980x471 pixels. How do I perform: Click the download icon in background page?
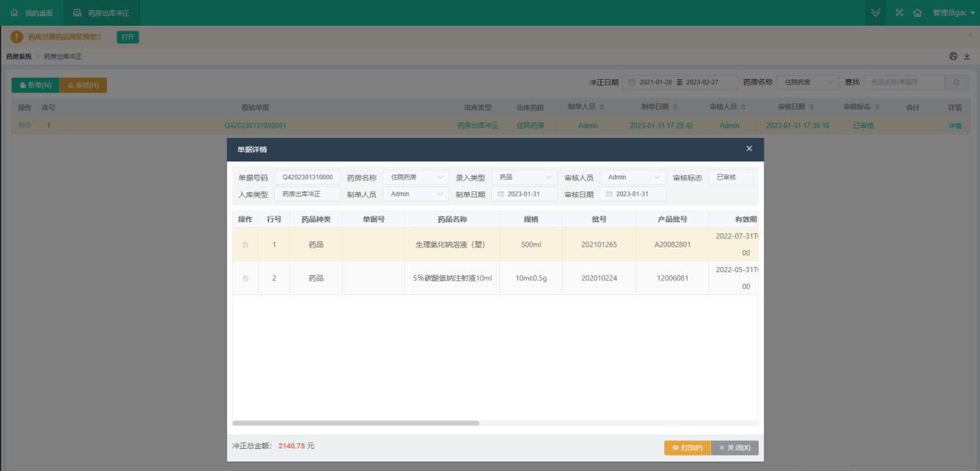click(967, 56)
